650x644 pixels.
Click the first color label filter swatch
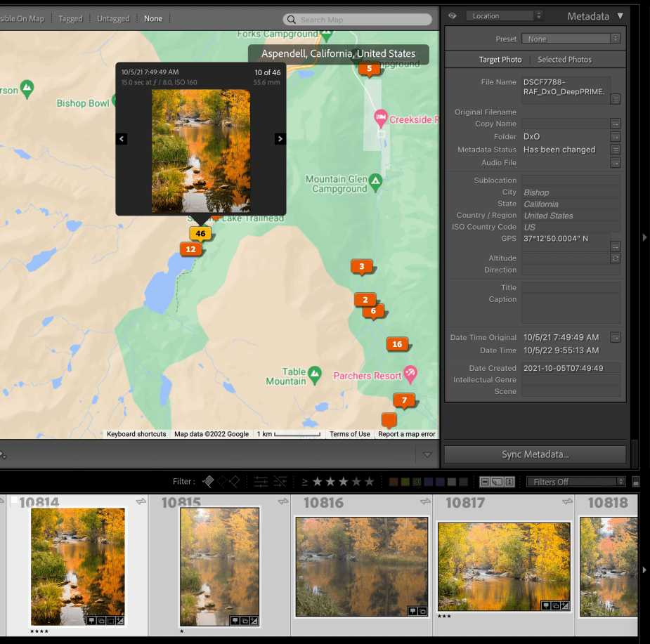[394, 482]
